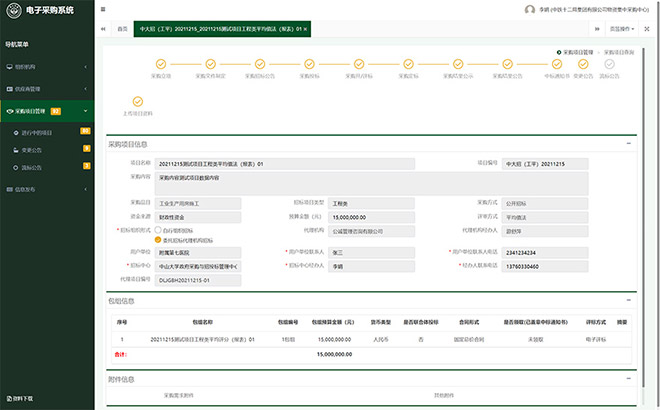Image resolution: width=660 pixels, height=410 pixels.
Task: Open 进行中的项目 in the sidebar
Action: pos(37,131)
